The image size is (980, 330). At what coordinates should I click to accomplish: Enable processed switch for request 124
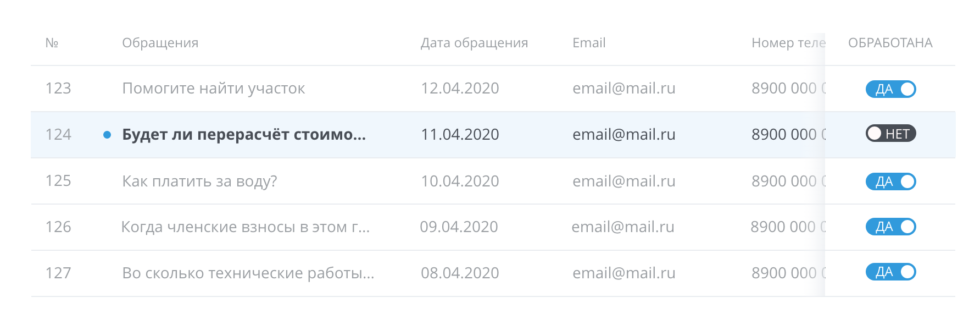click(x=890, y=134)
